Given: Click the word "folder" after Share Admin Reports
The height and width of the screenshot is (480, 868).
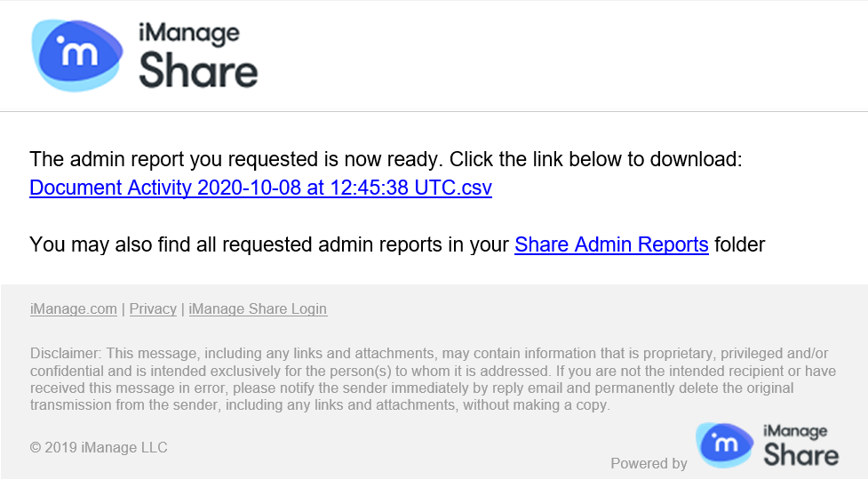Looking at the screenshot, I should click(x=739, y=244).
